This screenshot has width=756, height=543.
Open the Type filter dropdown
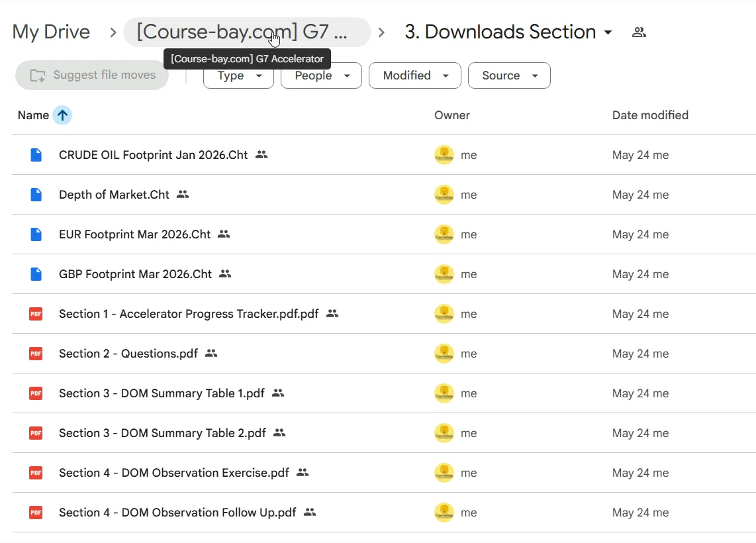[x=239, y=75]
